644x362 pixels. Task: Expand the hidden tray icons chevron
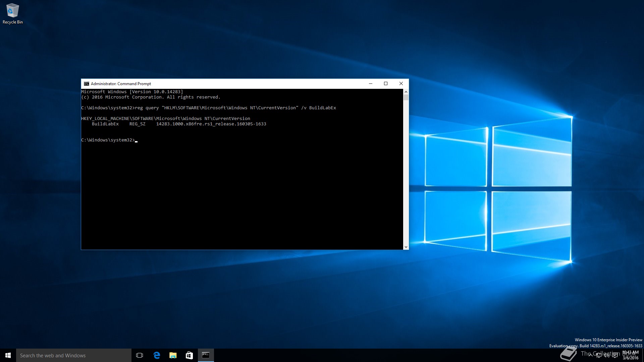pyautogui.click(x=590, y=356)
